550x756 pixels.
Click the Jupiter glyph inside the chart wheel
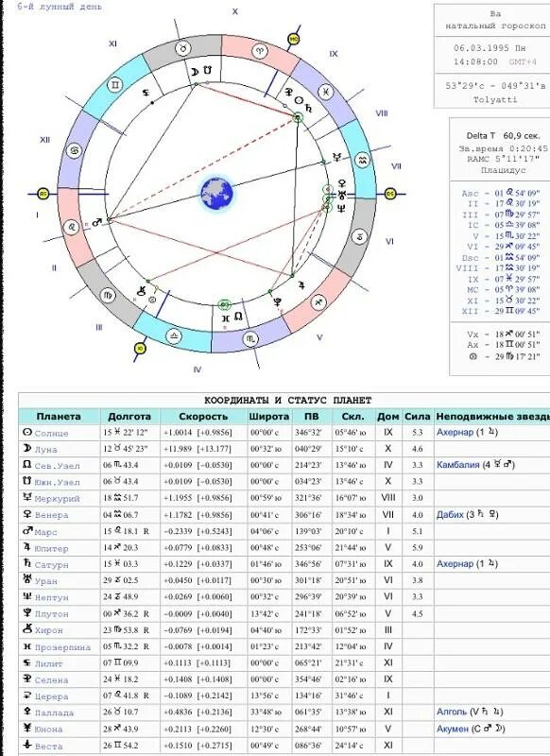301,285
